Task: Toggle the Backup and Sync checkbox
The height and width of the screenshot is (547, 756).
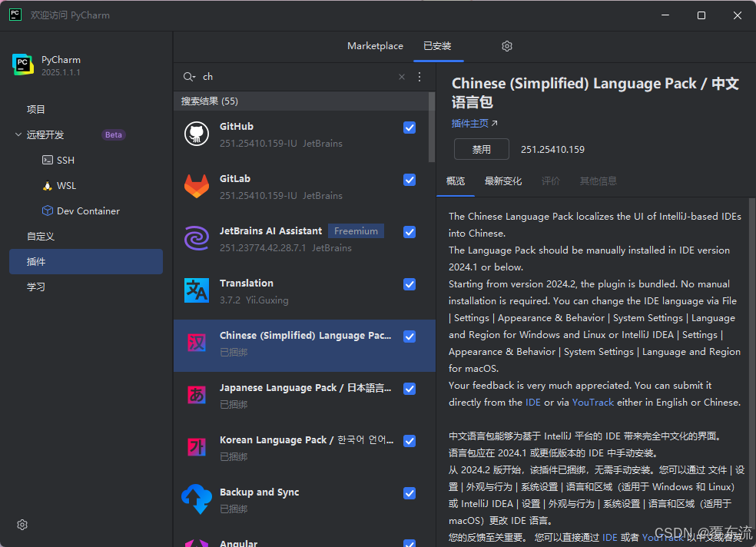Action: 409,493
